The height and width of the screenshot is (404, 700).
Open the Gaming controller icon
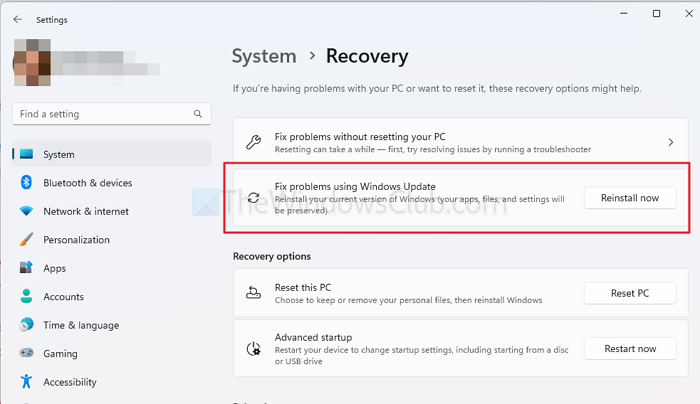[x=25, y=354]
